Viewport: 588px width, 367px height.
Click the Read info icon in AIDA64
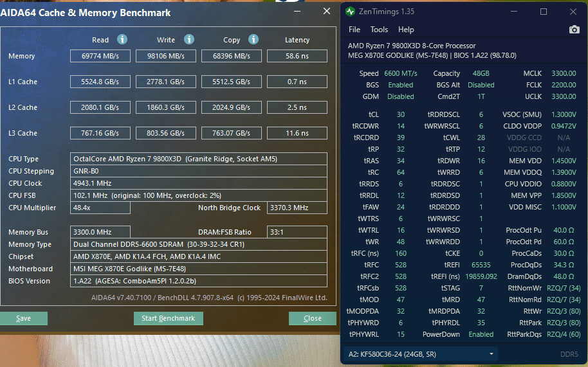122,39
